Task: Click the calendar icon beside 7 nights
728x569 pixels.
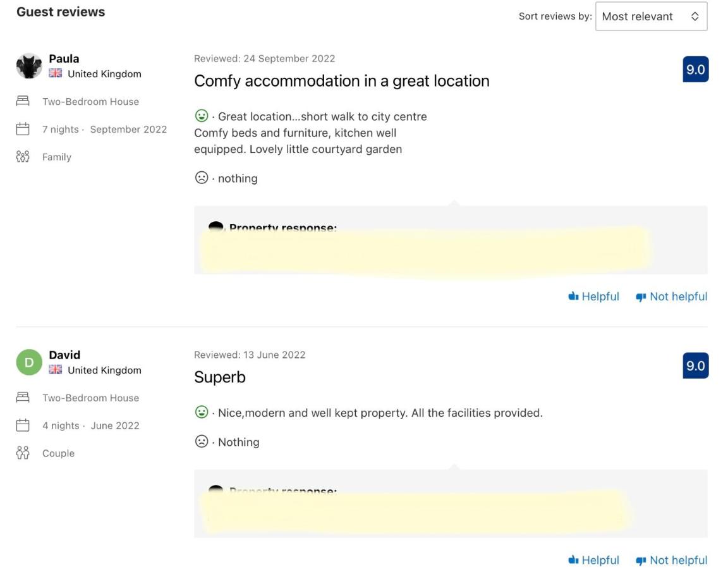Action: (x=23, y=129)
